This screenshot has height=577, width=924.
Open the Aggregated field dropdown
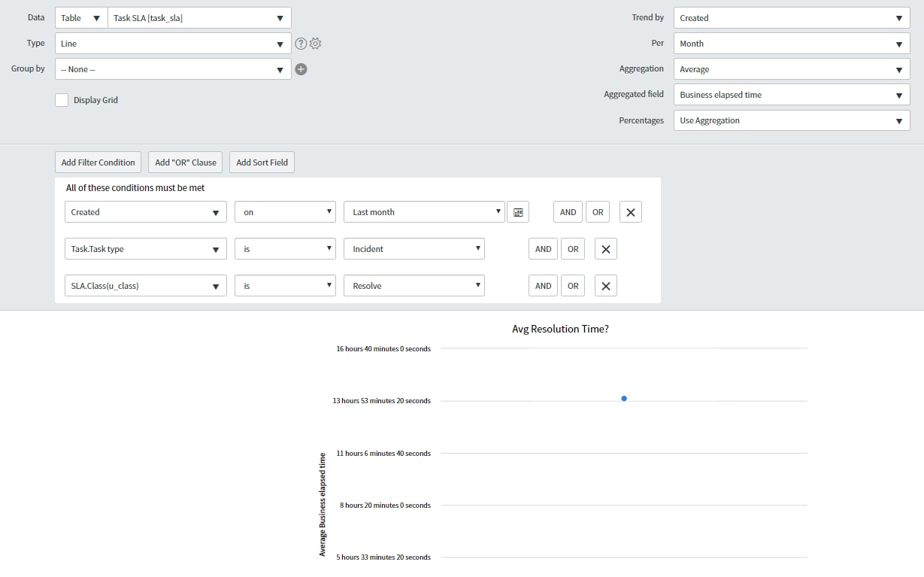click(x=792, y=95)
